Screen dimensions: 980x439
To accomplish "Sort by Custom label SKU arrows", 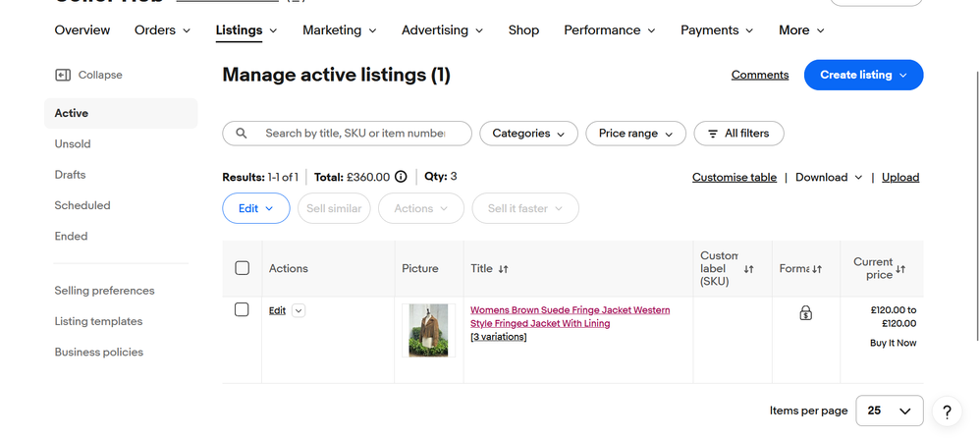I will tap(748, 269).
